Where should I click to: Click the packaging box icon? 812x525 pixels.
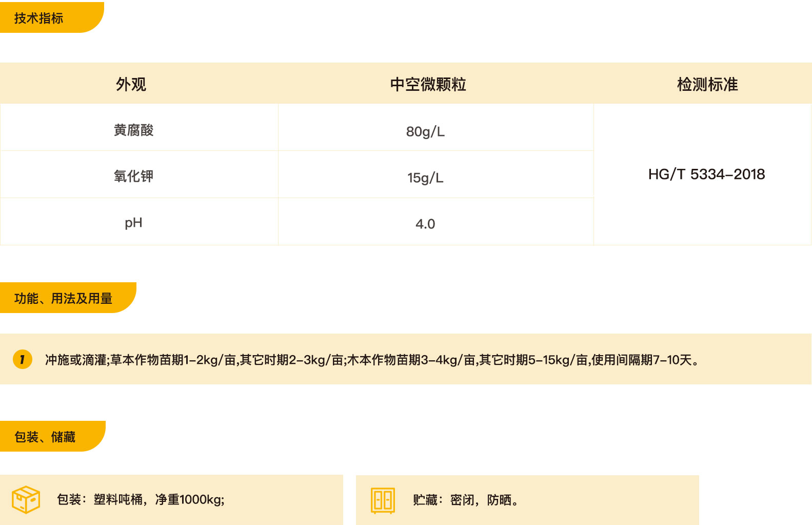click(26, 499)
